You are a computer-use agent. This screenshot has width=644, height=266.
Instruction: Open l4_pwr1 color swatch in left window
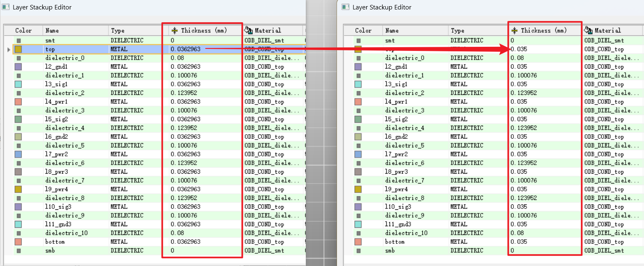[x=18, y=101]
